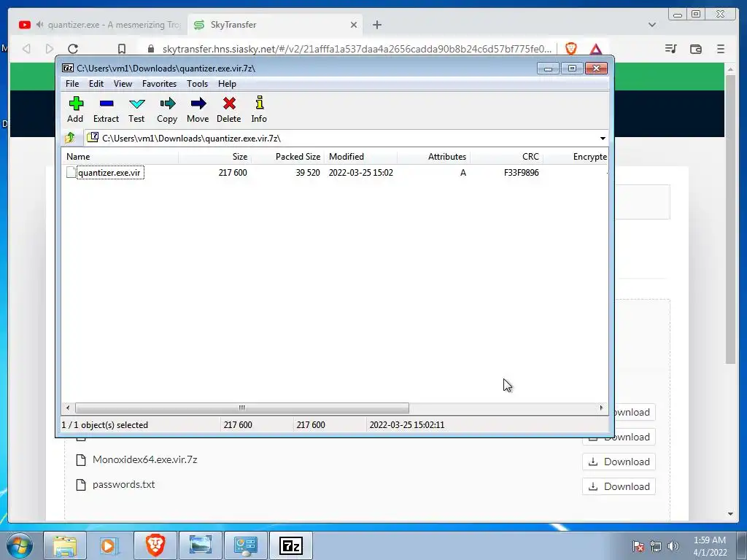Screen dimensions: 747x560
Task: Click the passwords.txt file name
Action: pos(123,484)
